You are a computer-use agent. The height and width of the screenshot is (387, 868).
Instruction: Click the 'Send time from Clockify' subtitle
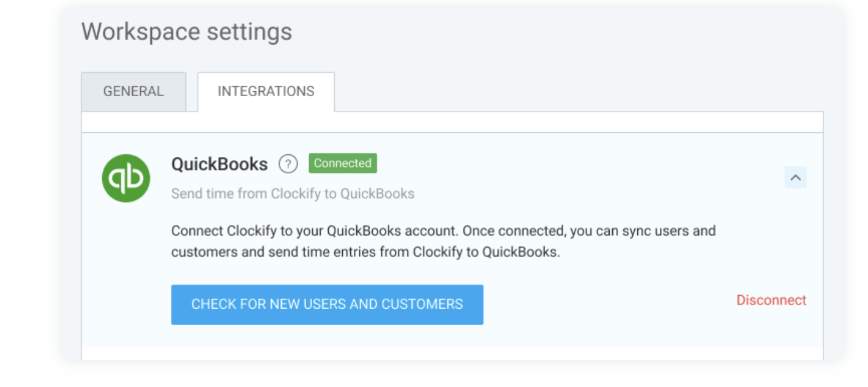click(x=293, y=194)
